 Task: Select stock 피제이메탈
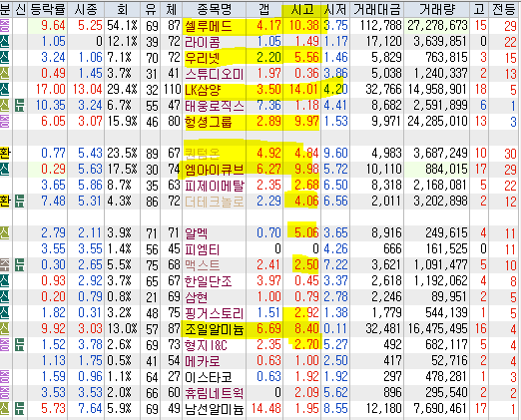215,186
